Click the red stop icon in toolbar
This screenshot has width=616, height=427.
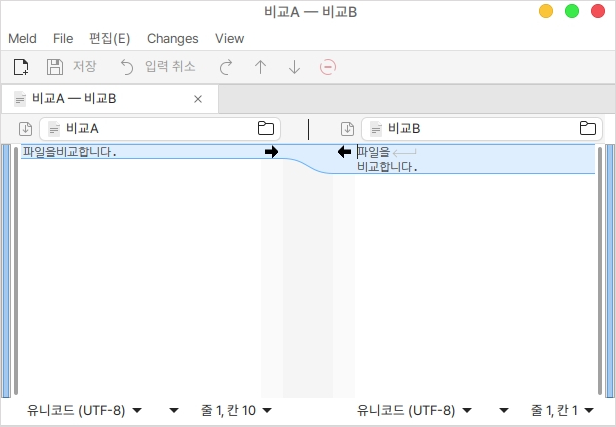[328, 67]
